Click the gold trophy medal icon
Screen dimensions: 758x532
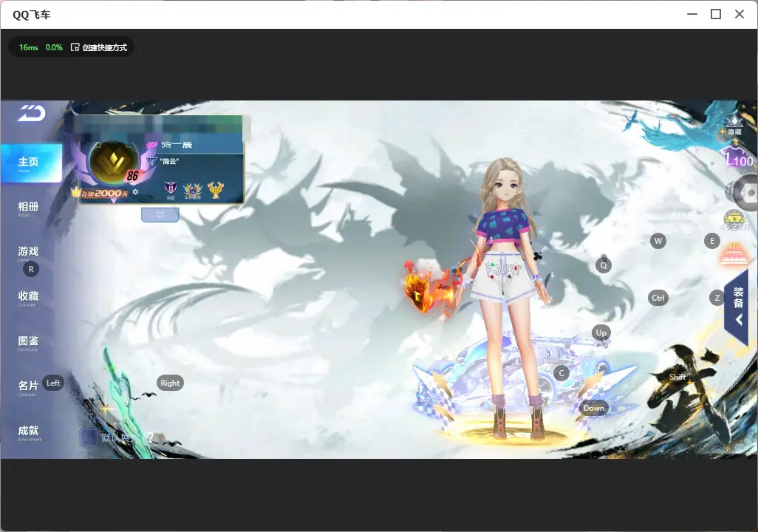point(216,190)
